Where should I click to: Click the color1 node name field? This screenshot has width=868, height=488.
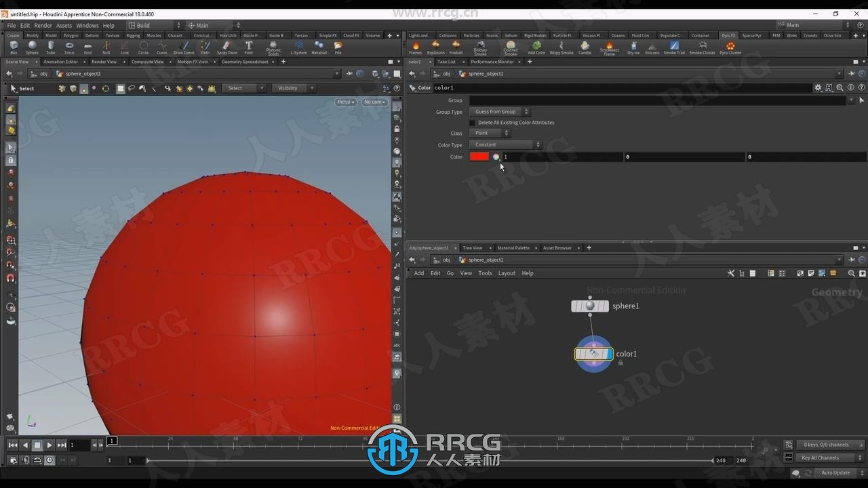click(622, 87)
